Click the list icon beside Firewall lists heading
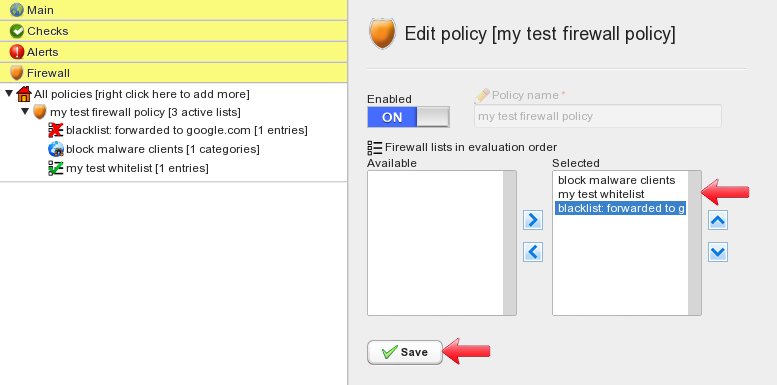This screenshot has width=777, height=385. pyautogui.click(x=375, y=148)
